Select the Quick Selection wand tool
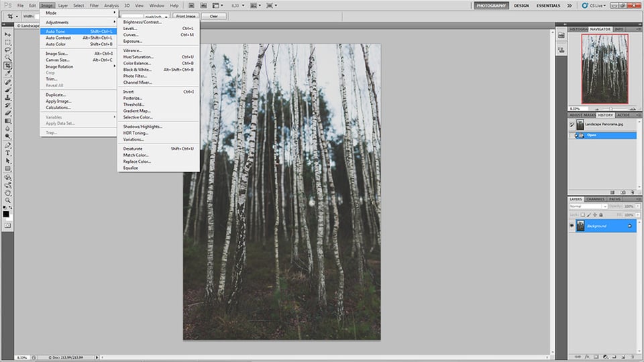This screenshot has height=362, width=644. pyautogui.click(x=7, y=58)
